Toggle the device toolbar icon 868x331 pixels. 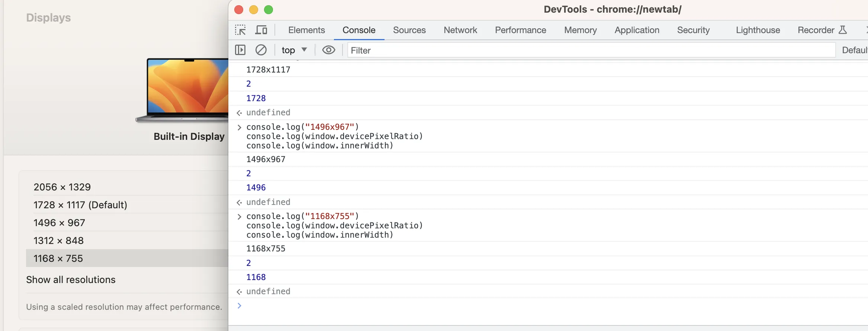point(261,30)
